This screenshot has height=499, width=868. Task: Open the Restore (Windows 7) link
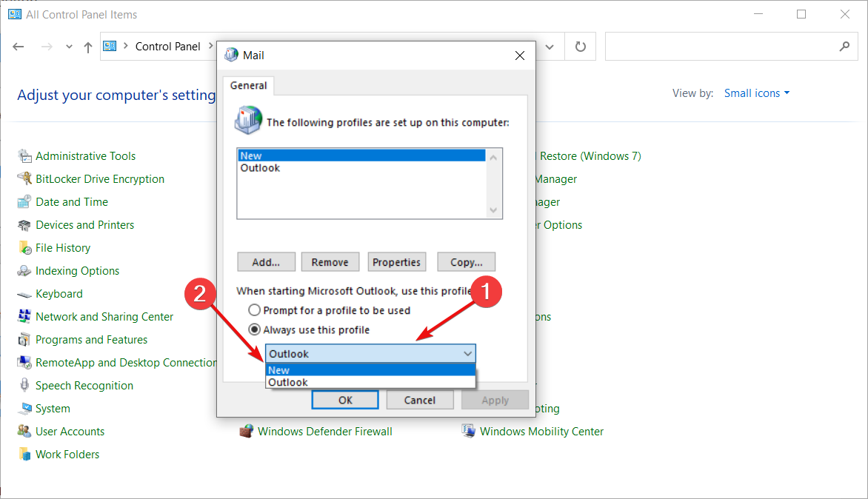(x=590, y=156)
